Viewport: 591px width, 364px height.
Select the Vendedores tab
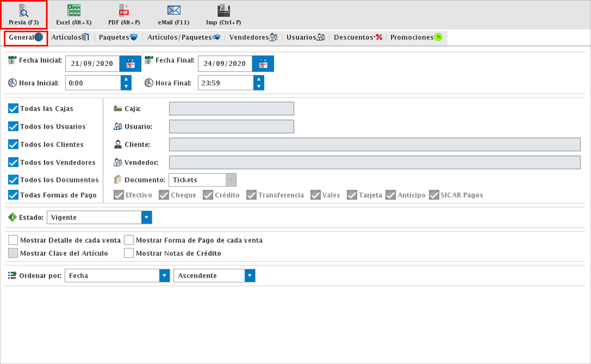tap(253, 38)
